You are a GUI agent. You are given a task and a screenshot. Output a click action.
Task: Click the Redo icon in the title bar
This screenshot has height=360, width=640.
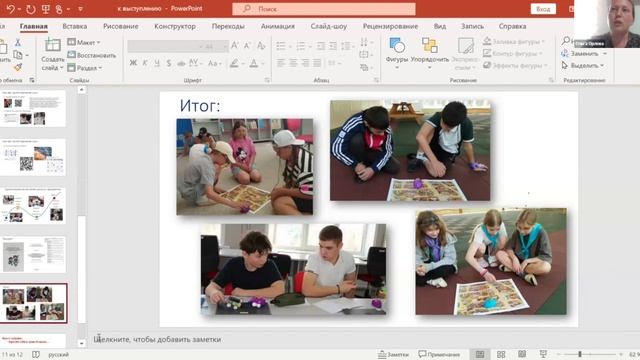[x=31, y=9]
